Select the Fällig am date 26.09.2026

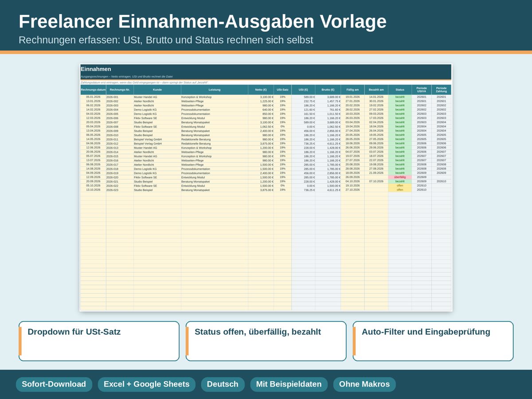(353, 177)
